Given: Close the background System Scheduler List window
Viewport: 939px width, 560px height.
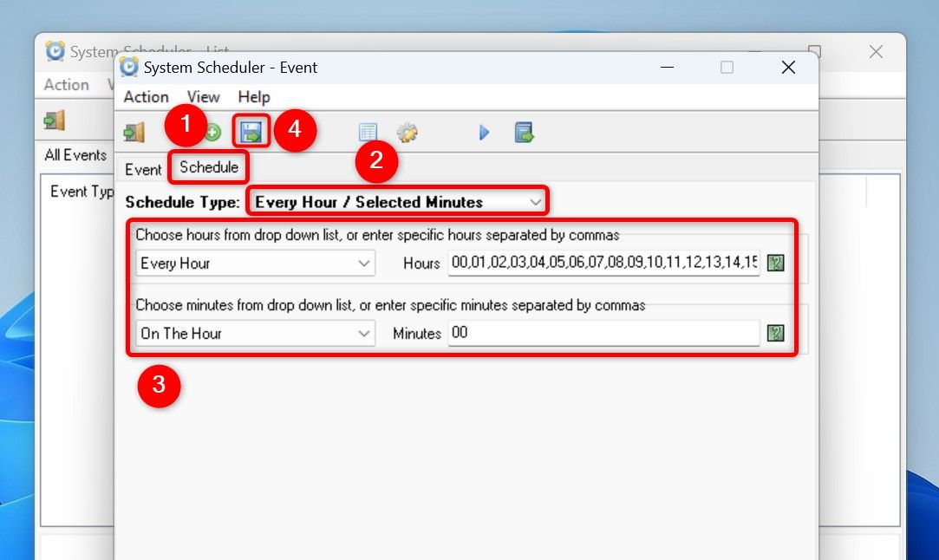Looking at the screenshot, I should pyautogui.click(x=876, y=52).
